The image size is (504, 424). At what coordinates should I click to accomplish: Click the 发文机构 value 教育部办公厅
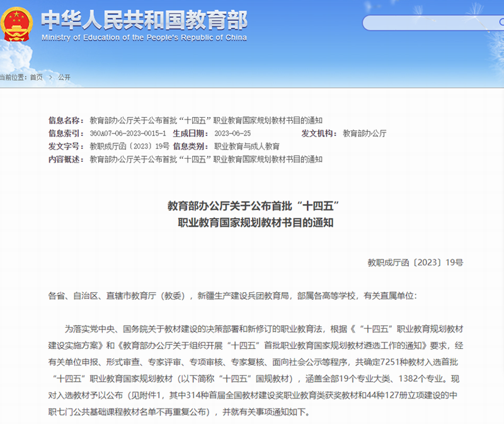click(x=365, y=134)
